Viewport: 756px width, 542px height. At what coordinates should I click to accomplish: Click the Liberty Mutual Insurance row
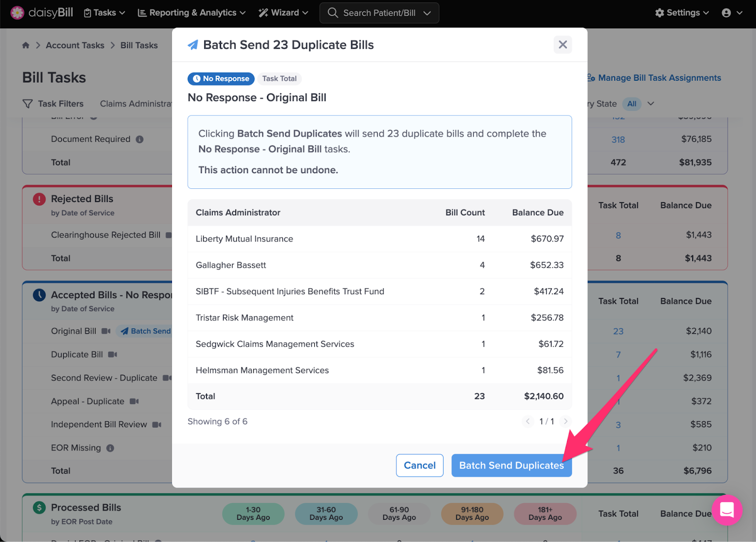379,239
